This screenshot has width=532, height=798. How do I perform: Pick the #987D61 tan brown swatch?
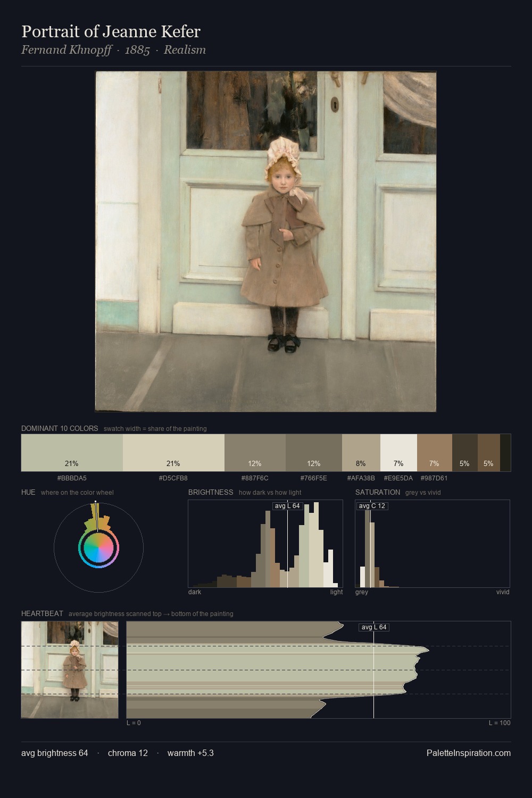[x=435, y=453]
